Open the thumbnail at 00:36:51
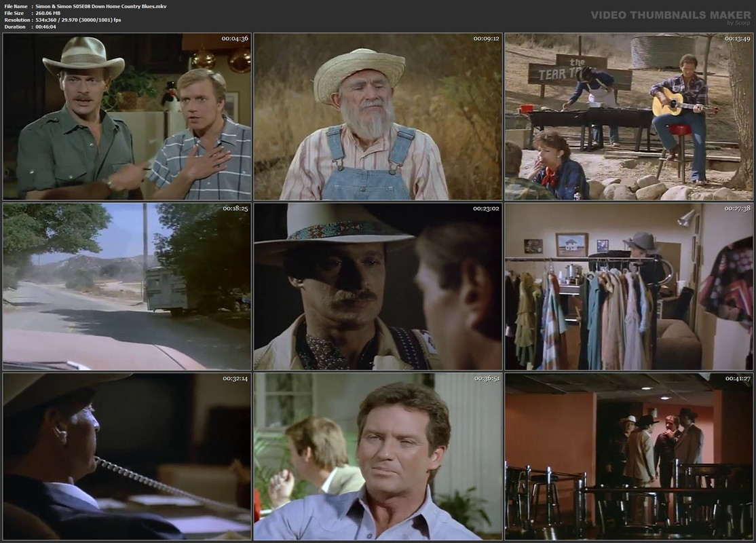756x543 pixels. tap(378, 456)
